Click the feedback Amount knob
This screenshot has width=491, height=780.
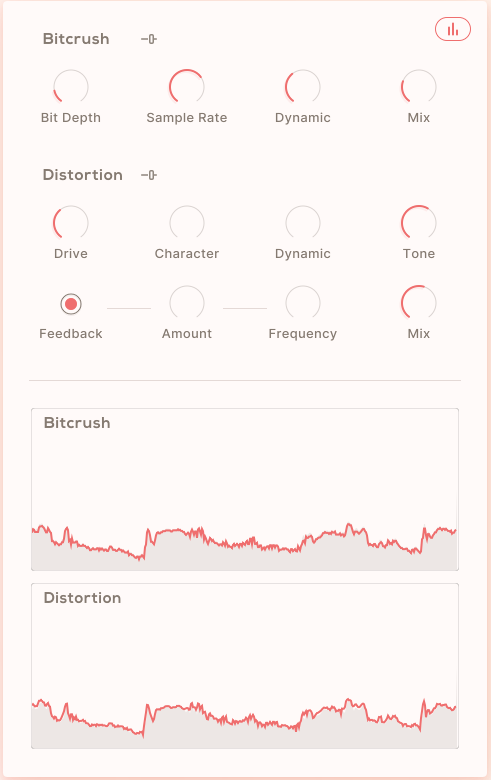click(x=187, y=303)
